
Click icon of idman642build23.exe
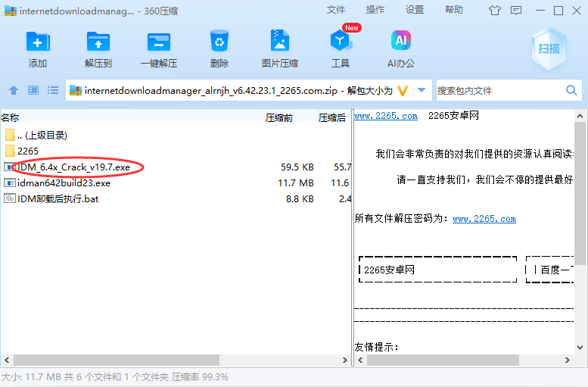(x=10, y=183)
